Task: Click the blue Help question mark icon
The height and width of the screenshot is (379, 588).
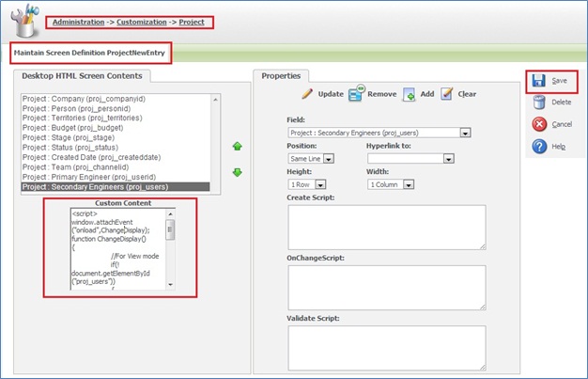Action: 539,147
